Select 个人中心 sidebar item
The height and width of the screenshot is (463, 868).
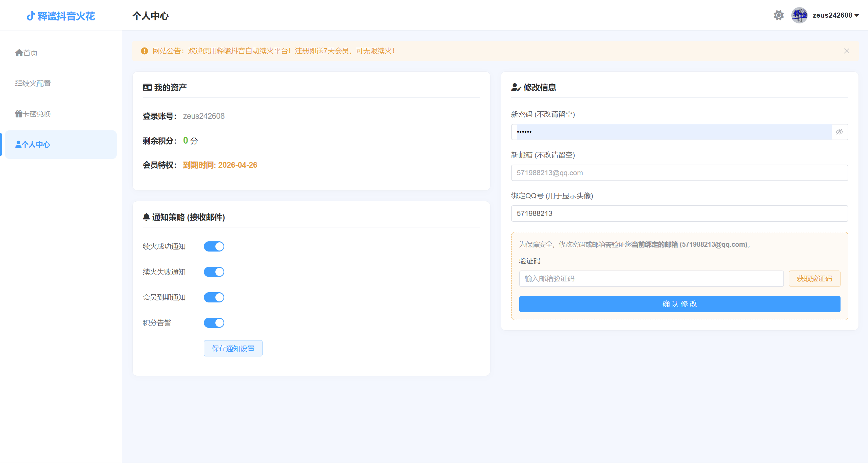coord(61,144)
